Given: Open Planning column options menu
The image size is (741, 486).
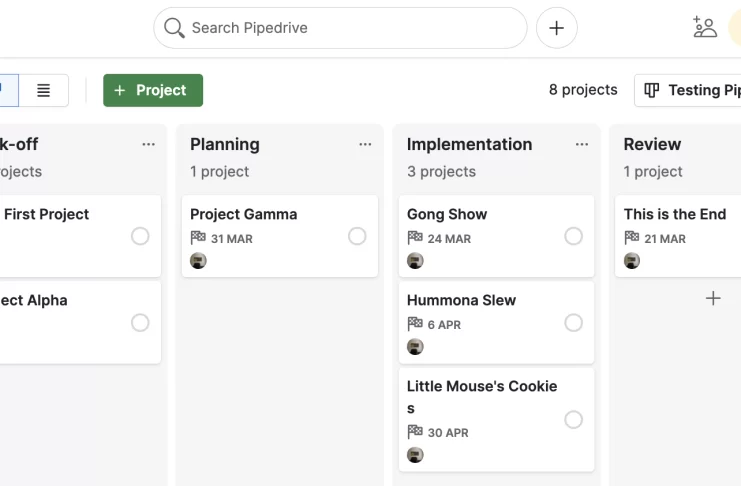Looking at the screenshot, I should pos(365,144).
